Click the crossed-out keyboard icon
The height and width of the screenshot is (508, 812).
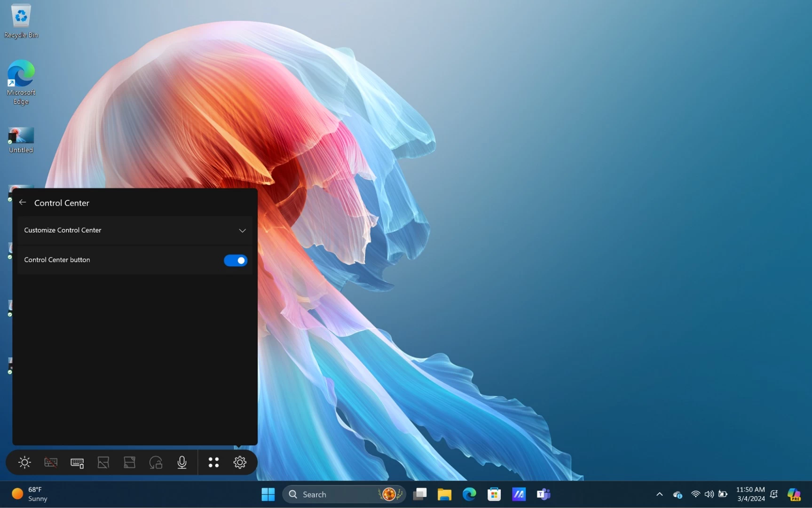(51, 462)
